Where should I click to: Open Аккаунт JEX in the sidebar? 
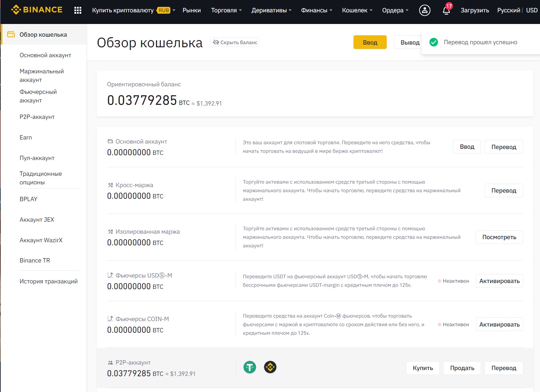pos(37,220)
